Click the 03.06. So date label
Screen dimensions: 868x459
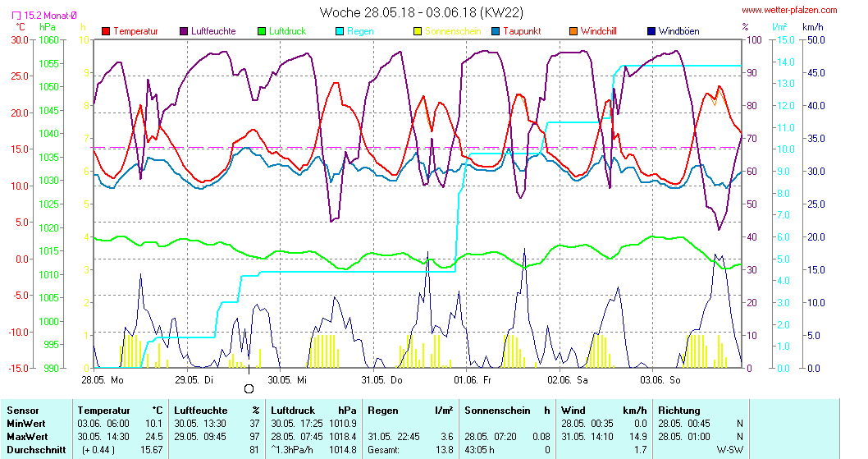point(660,380)
